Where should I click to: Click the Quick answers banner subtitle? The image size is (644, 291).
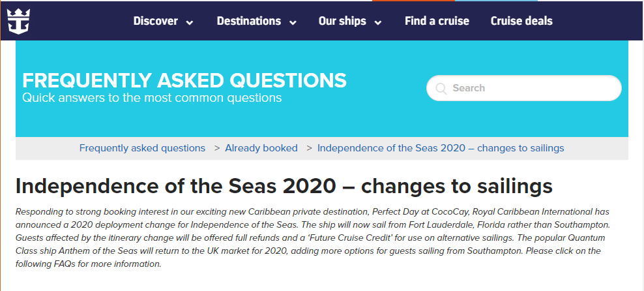pyautogui.click(x=152, y=98)
